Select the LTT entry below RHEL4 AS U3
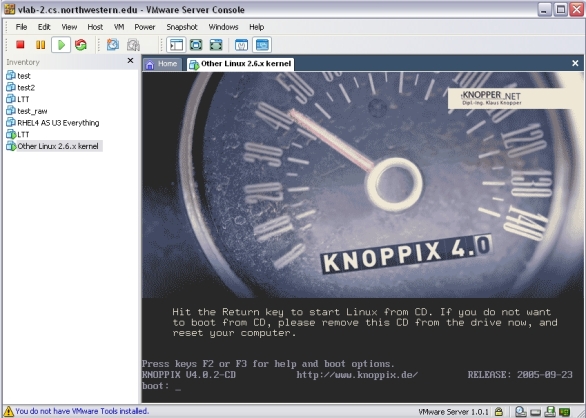 23,134
